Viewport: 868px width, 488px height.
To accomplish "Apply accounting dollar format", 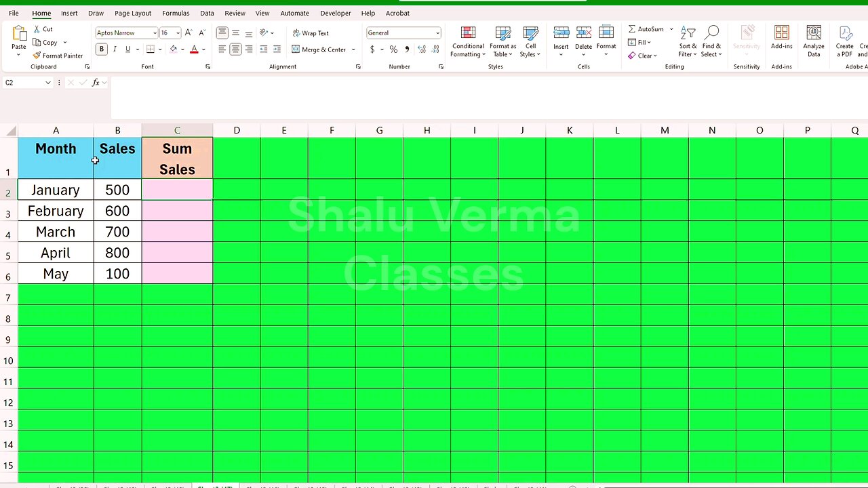I will (x=372, y=49).
